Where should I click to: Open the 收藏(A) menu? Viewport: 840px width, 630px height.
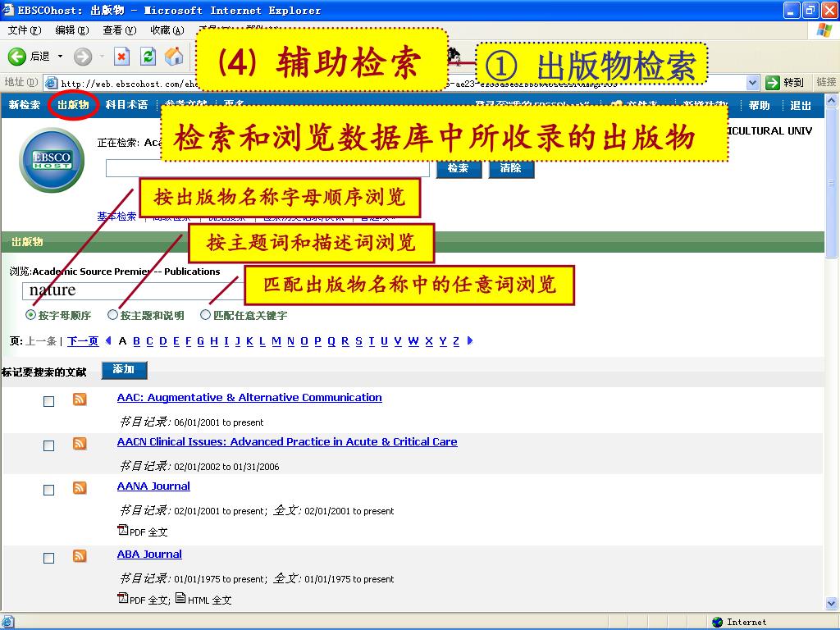pos(167,30)
